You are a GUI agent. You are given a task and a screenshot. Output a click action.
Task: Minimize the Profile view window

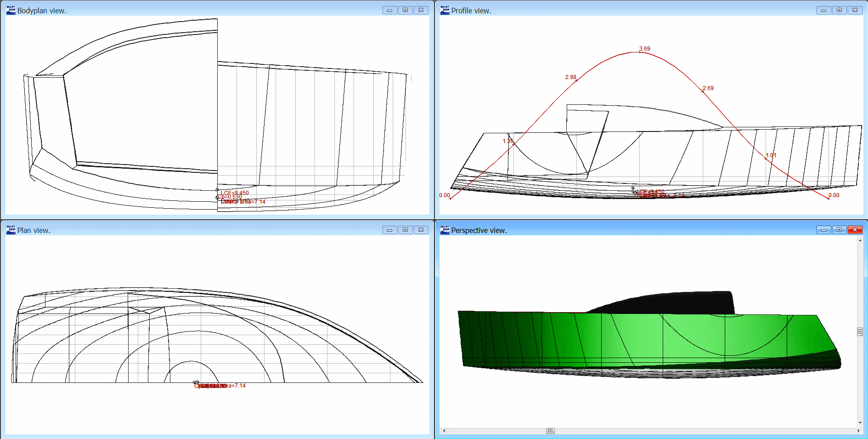tap(823, 10)
